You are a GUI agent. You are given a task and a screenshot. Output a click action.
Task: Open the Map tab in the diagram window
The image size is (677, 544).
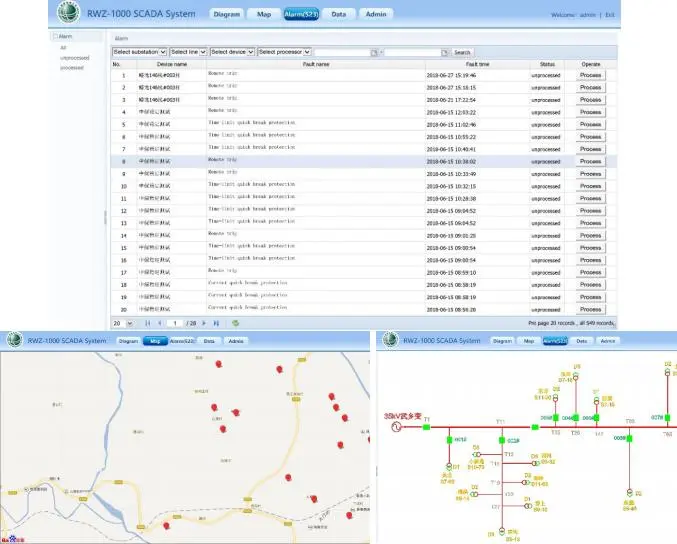coord(529,341)
